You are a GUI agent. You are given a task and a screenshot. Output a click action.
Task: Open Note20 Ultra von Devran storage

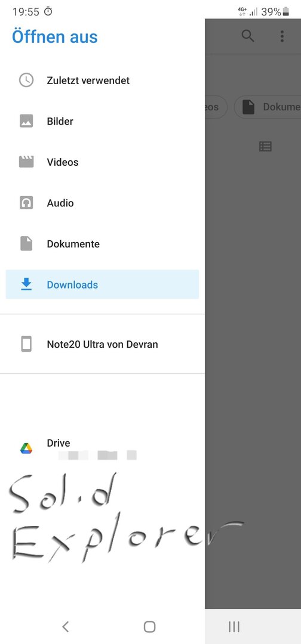[x=102, y=344]
